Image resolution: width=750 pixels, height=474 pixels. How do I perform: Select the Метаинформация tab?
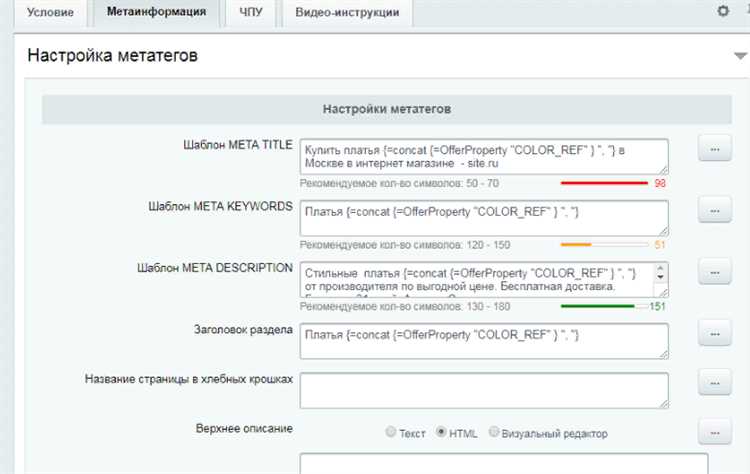tap(156, 12)
